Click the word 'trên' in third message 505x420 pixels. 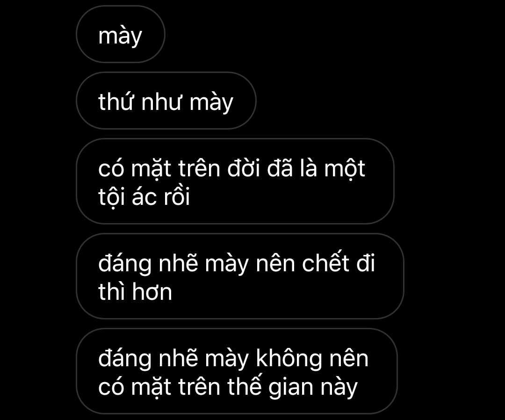pyautogui.click(x=199, y=168)
